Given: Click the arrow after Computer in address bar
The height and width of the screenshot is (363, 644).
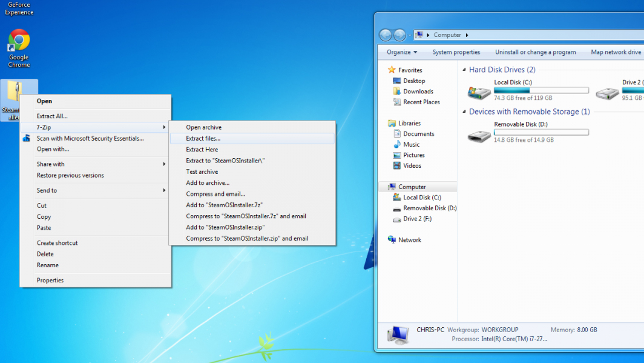Looking at the screenshot, I should (467, 35).
